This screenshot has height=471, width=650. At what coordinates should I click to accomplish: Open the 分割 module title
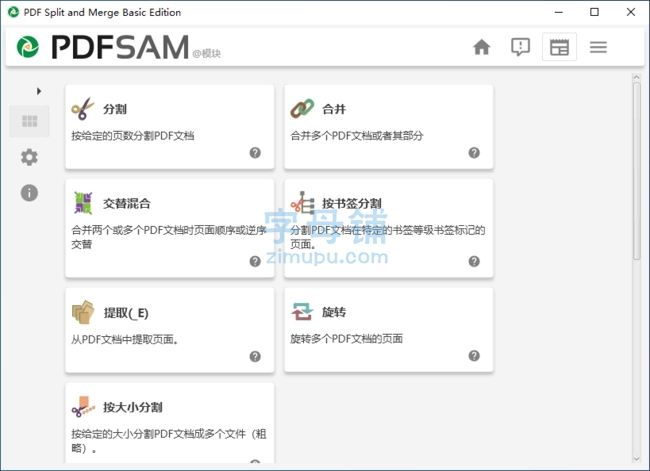(115, 109)
